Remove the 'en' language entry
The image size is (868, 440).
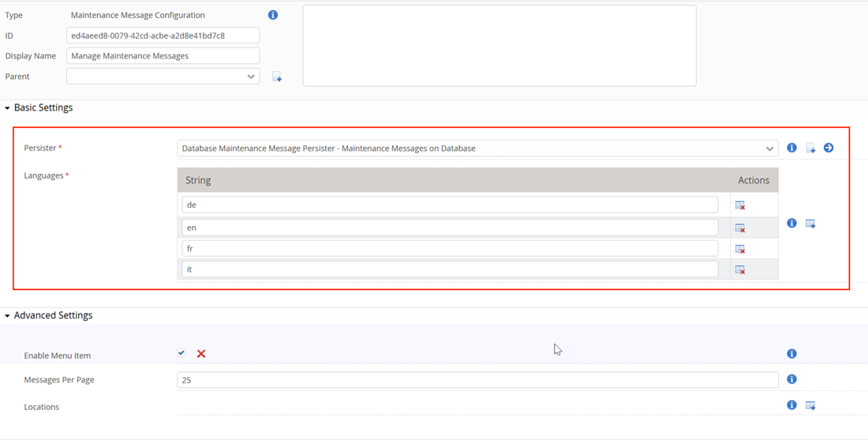click(740, 228)
